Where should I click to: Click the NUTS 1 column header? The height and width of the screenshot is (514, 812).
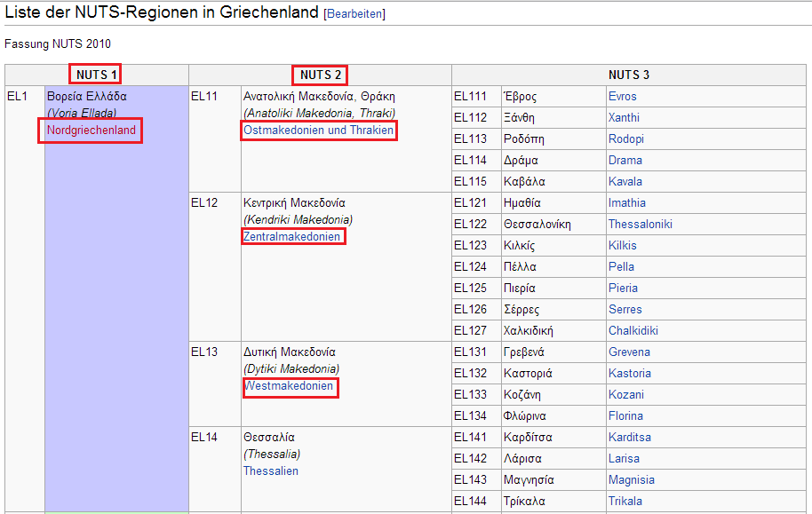point(97,75)
